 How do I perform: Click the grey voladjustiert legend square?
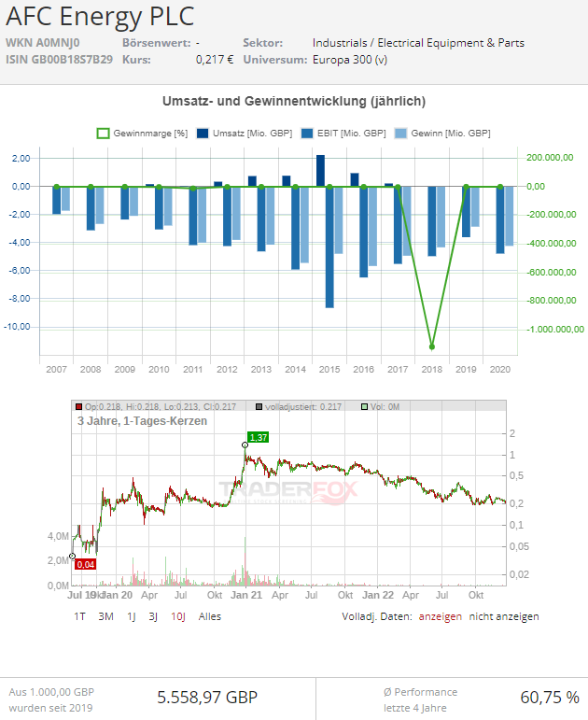tap(259, 407)
